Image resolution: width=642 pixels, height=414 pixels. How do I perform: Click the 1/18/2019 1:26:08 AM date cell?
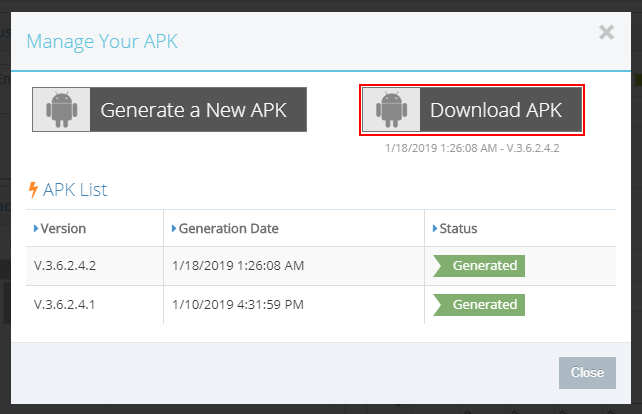tap(294, 266)
